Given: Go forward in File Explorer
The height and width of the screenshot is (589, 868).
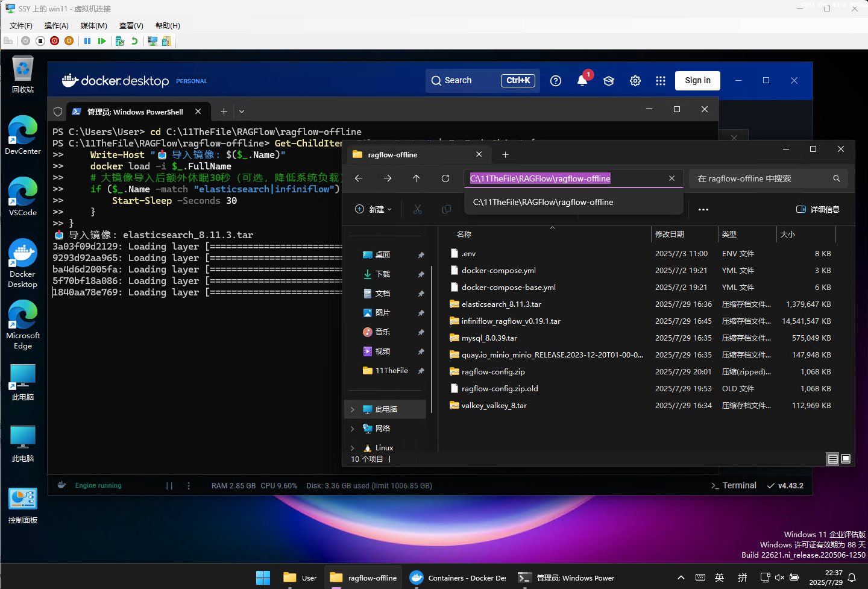Looking at the screenshot, I should pos(388,178).
